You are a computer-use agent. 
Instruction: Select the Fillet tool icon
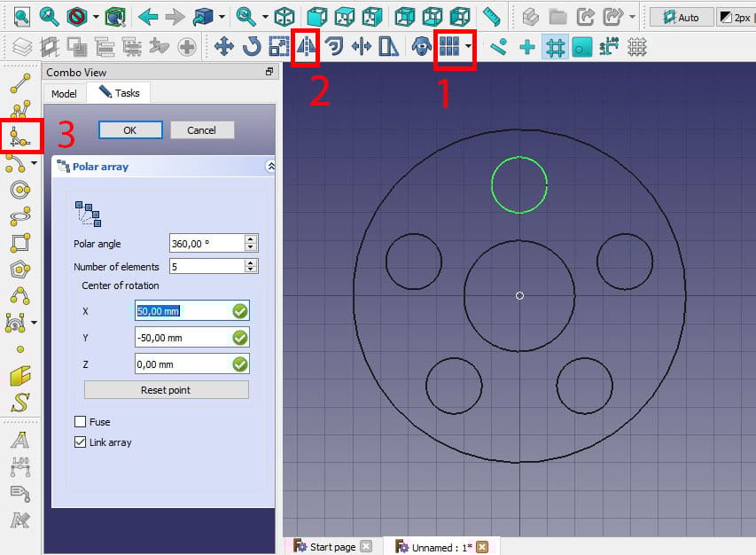(20, 137)
